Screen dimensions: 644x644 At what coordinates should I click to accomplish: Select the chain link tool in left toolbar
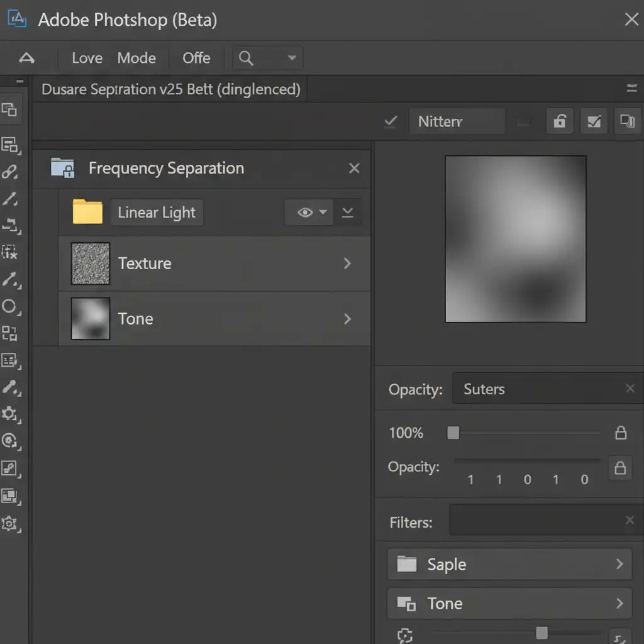point(9,172)
